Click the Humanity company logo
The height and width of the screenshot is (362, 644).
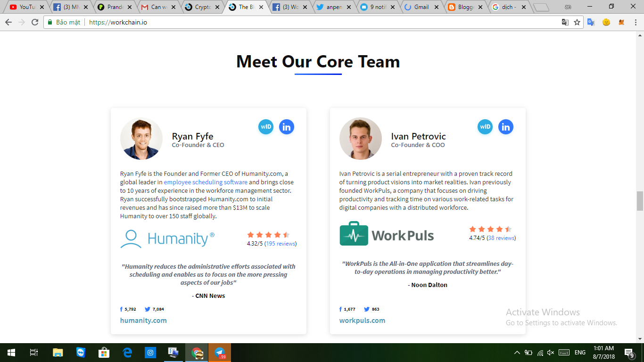coord(167,239)
